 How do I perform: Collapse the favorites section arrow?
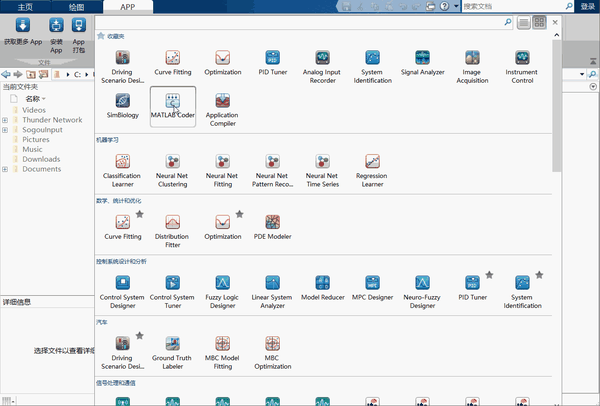coord(557,35)
